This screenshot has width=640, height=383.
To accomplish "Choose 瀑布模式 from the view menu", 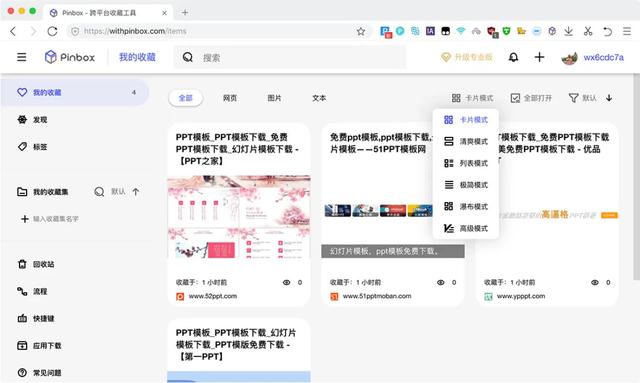I will point(466,206).
